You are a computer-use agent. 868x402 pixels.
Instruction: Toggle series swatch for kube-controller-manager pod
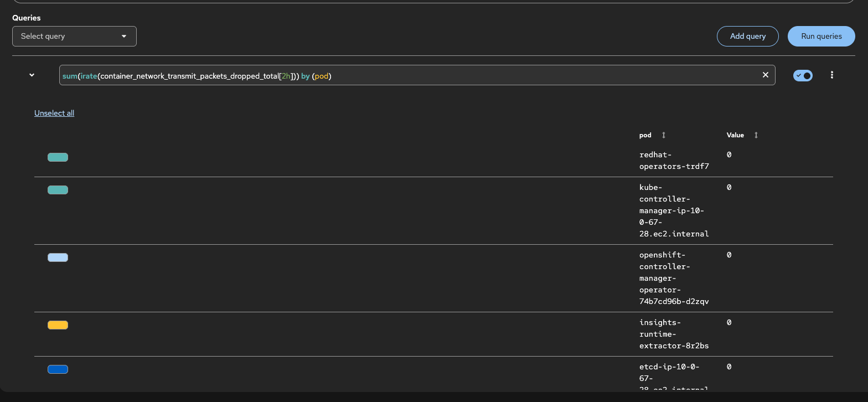point(58,190)
